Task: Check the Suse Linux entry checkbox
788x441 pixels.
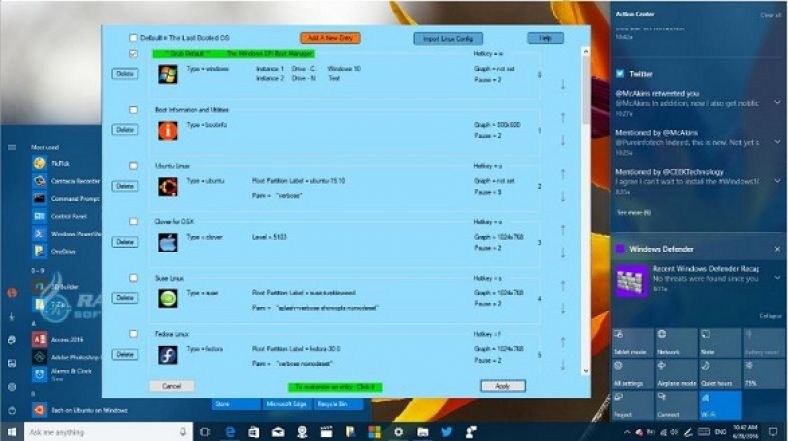Action: pyautogui.click(x=133, y=278)
